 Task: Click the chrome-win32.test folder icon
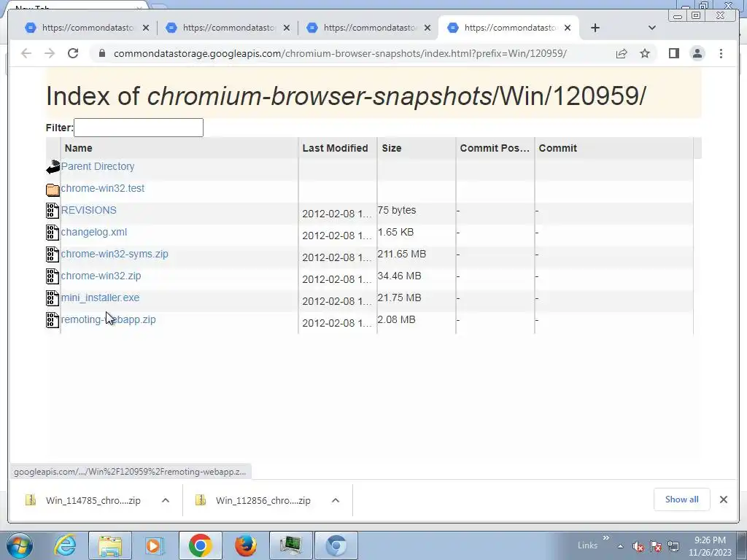coord(53,190)
